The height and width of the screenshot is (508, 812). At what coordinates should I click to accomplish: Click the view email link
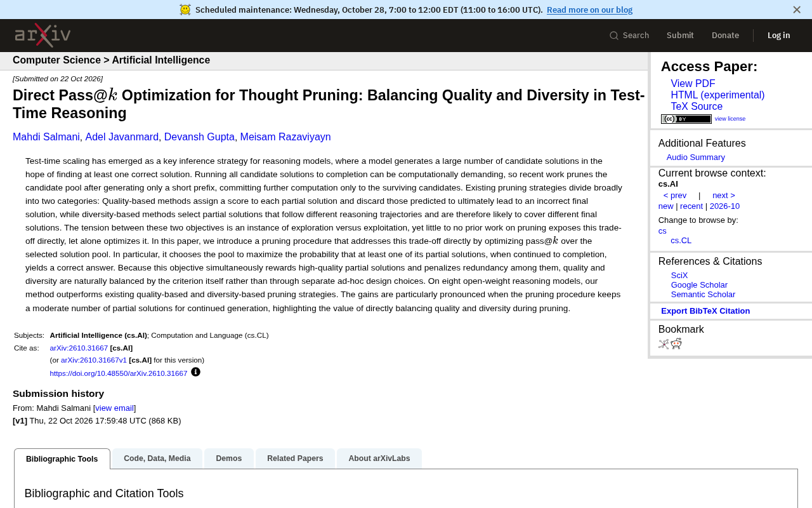114,408
